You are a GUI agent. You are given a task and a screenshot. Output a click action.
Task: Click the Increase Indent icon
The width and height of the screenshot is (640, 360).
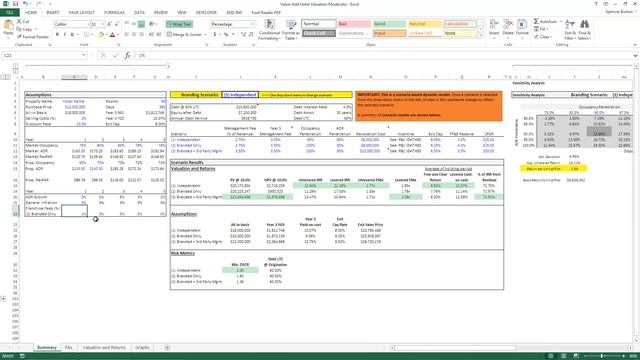pyautogui.click(x=158, y=35)
